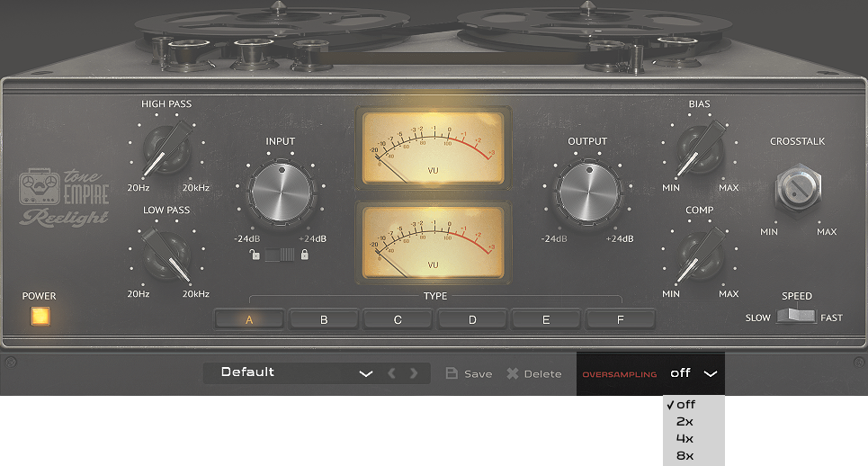Click the Save preset floppy icon
This screenshot has width=868, height=466.
click(452, 373)
